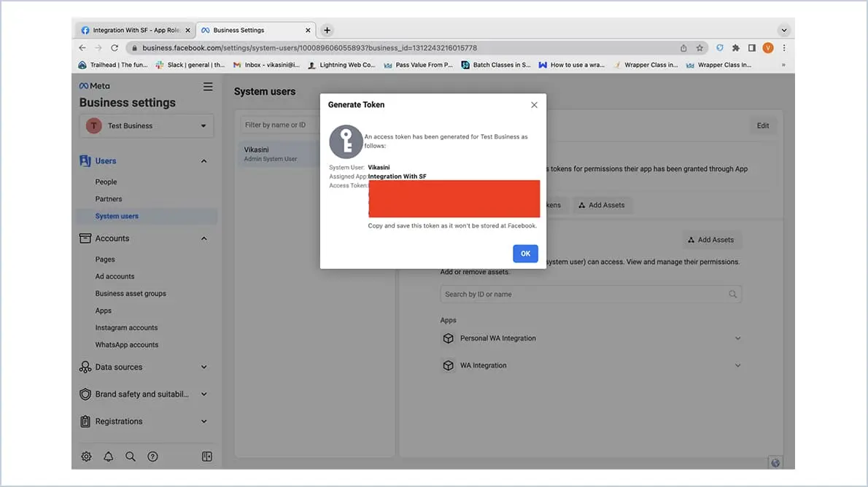Viewport: 868px width, 487px height.
Task: Go back in the browser
Action: pyautogui.click(x=82, y=48)
